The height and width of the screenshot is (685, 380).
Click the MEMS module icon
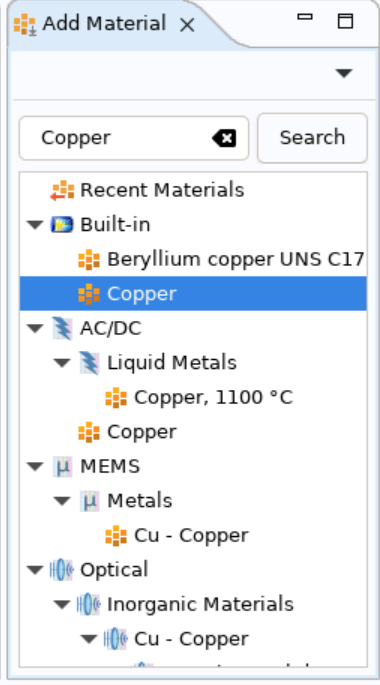click(62, 466)
